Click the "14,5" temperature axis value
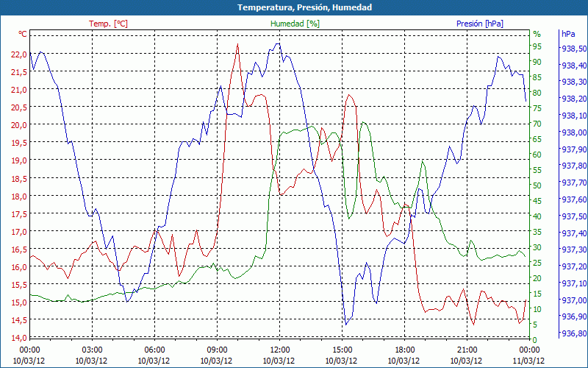 coord(19,320)
